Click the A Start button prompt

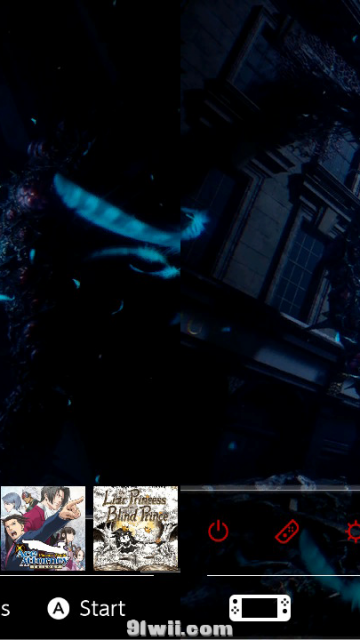(87, 609)
